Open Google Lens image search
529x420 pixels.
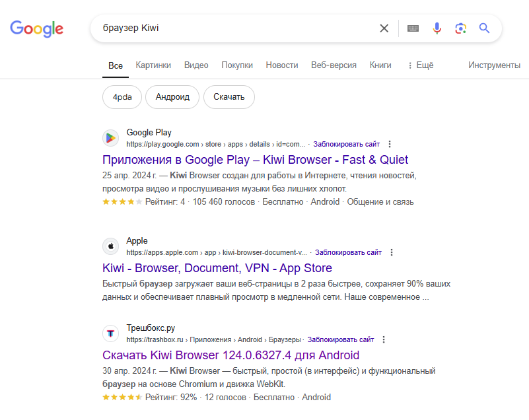point(460,28)
